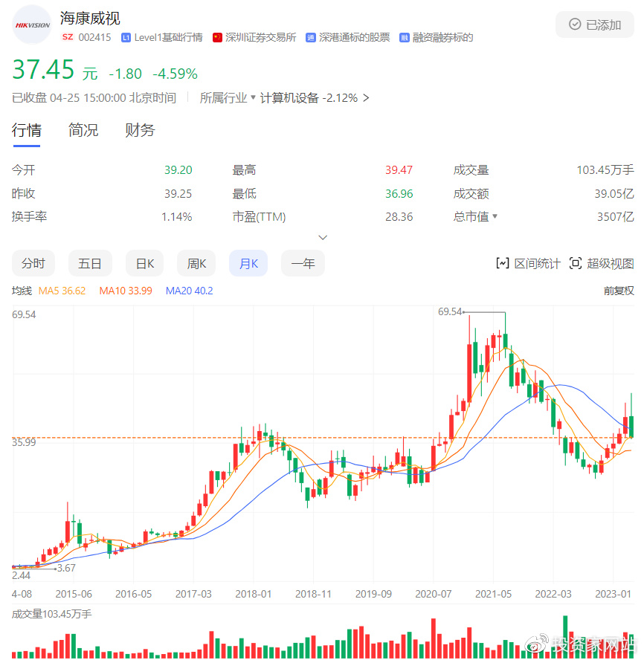Click the 成交量103.45万手 volume chart label
The image size is (644, 660).
[51, 614]
